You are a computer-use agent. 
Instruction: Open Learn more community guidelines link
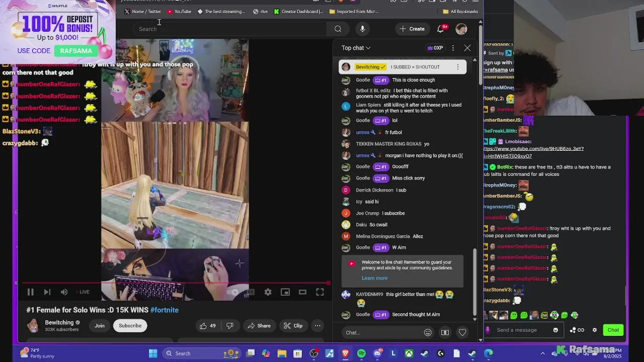[x=374, y=278]
